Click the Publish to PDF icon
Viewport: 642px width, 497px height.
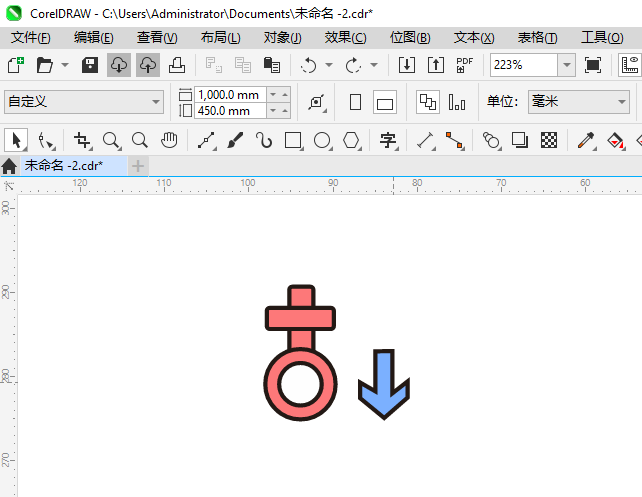click(x=465, y=65)
